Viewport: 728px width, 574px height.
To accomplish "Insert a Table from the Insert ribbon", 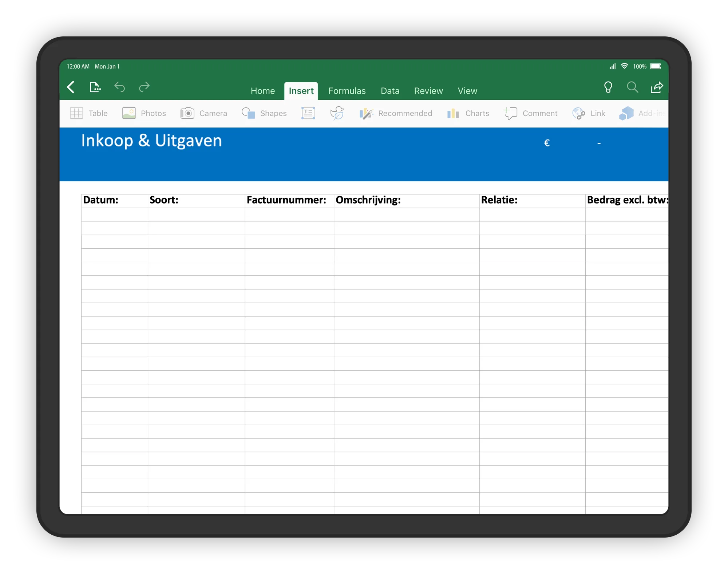I will (88, 113).
